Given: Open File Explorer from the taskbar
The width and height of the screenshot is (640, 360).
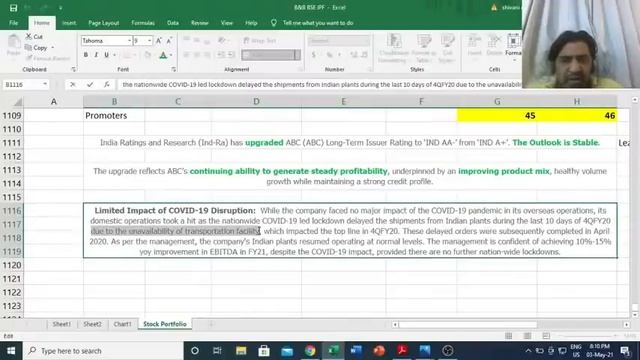Looking at the screenshot, I should (x=241, y=351).
